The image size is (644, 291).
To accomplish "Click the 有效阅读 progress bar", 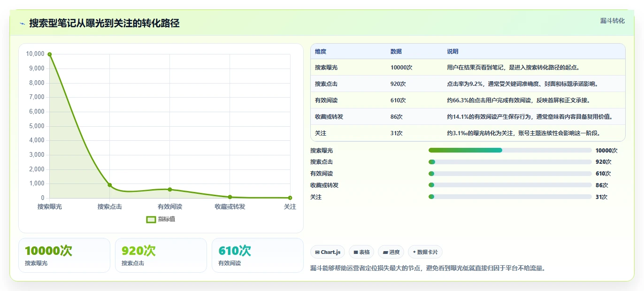I will [510, 174].
